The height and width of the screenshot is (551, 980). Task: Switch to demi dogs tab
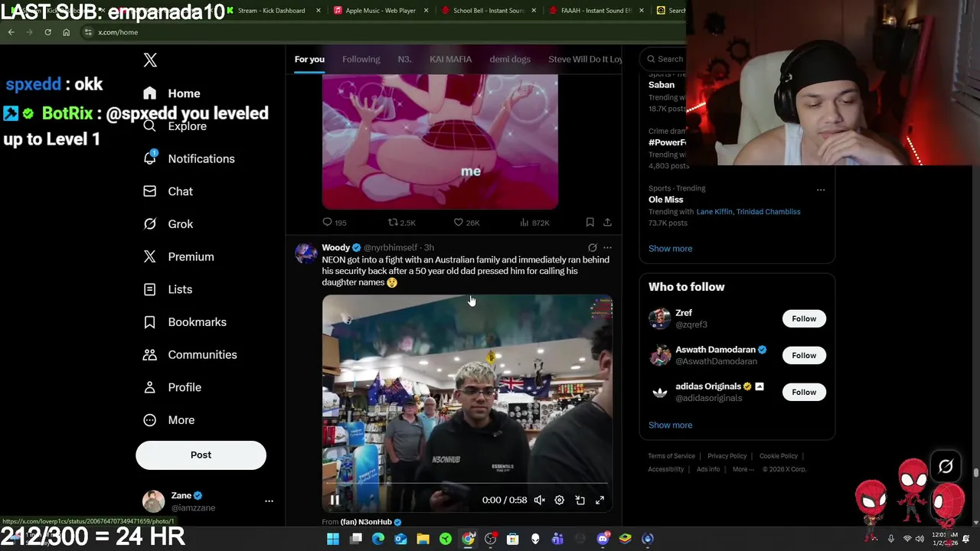(510, 59)
